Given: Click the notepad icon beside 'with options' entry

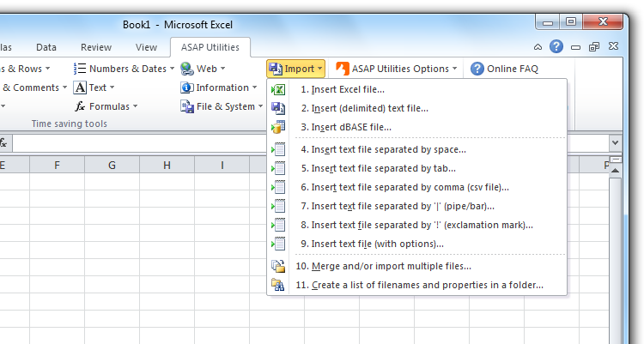Looking at the screenshot, I should (278, 244).
